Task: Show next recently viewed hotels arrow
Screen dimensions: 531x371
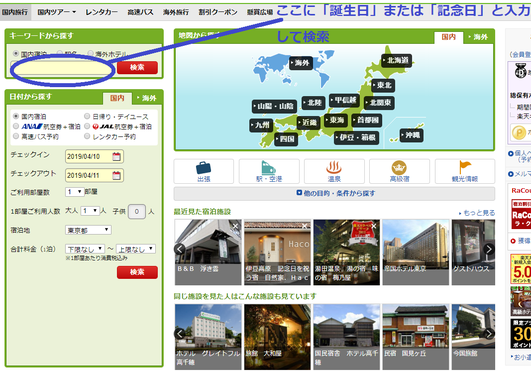Action: coord(489,249)
